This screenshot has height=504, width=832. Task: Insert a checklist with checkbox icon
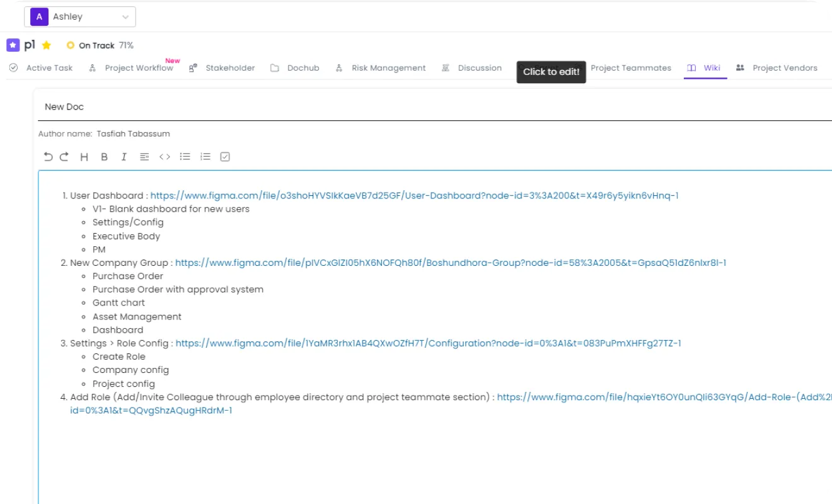(x=225, y=157)
